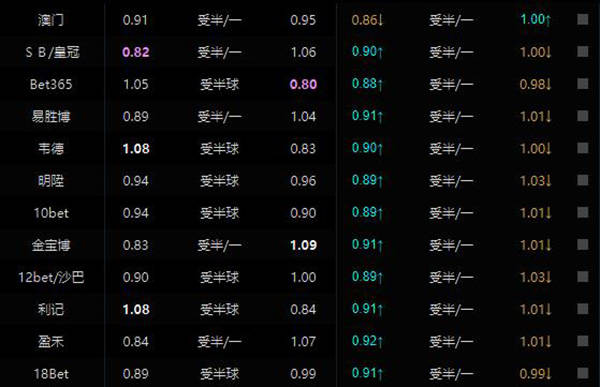Click the purple 0.80 odds for Bet365
Viewport: 600px width, 387px height.
point(303,84)
